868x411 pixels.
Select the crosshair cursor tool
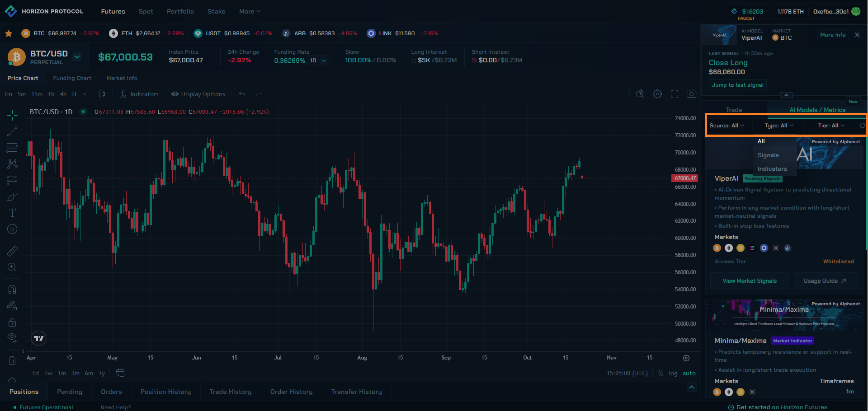click(x=12, y=115)
